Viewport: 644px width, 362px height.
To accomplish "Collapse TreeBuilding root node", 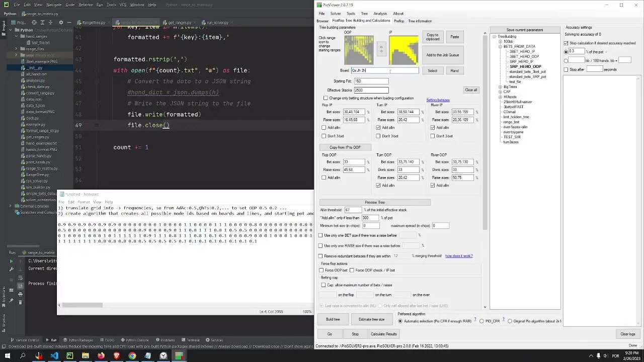I will [x=495, y=37].
